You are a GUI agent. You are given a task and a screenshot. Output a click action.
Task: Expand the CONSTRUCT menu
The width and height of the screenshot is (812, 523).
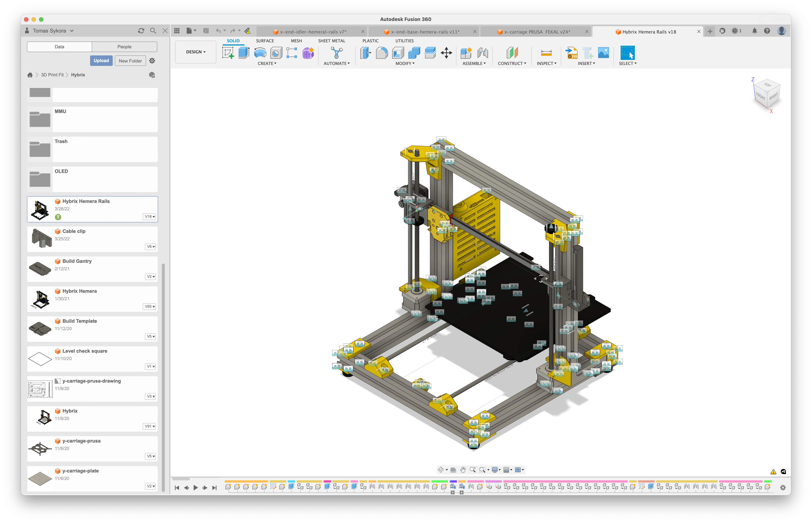512,63
